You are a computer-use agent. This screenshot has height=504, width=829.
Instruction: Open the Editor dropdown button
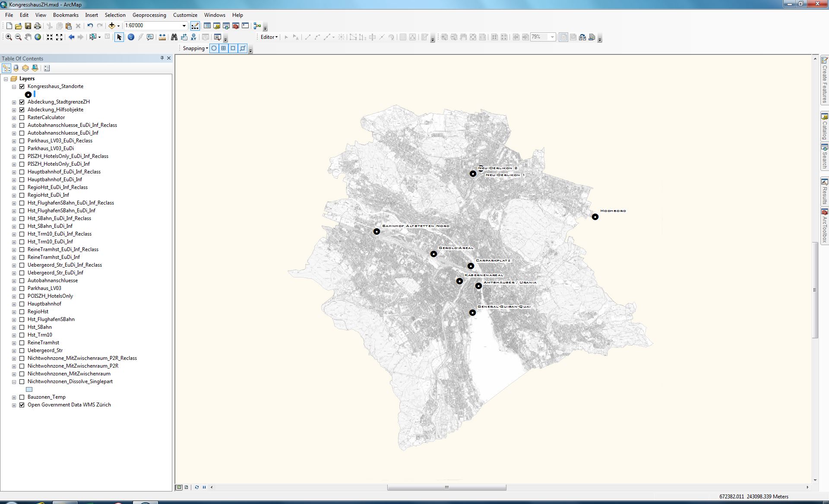(269, 37)
